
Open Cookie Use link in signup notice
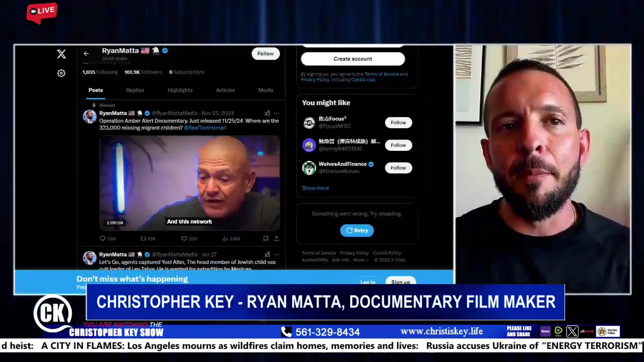point(363,79)
